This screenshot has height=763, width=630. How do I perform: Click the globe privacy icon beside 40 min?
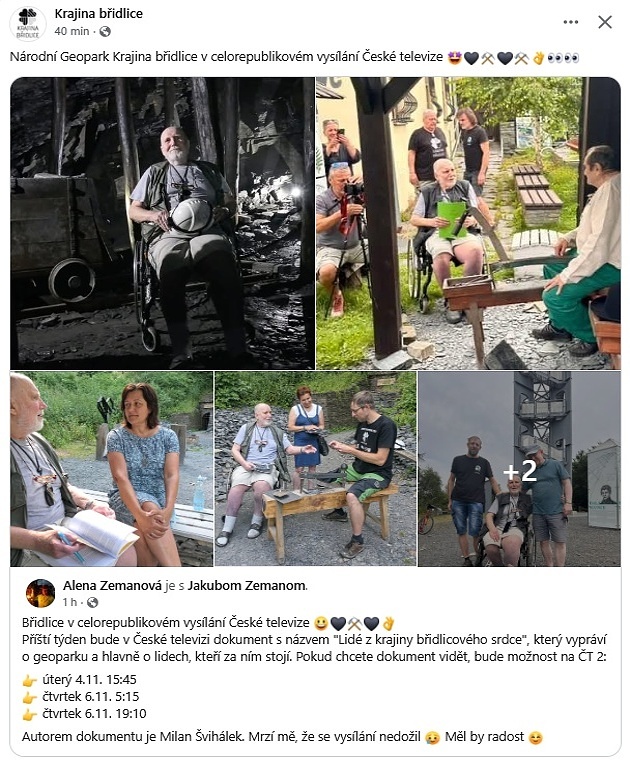tap(105, 32)
